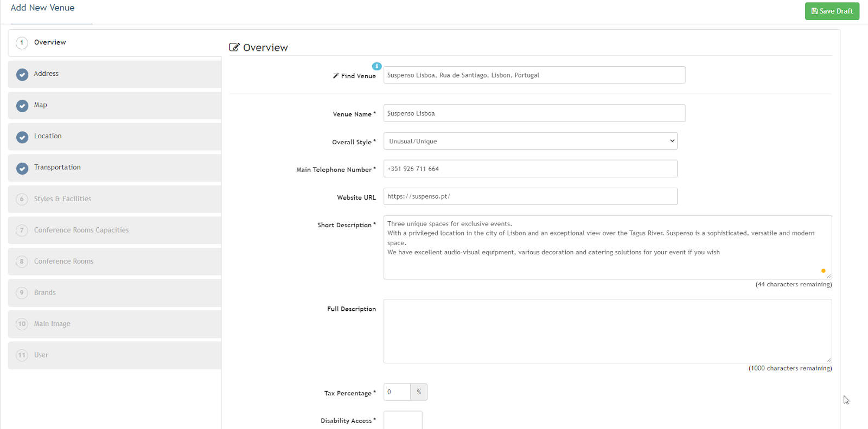Image resolution: width=868 pixels, height=429 pixels.
Task: Click the checkmark icon for the Location step
Action: coord(22,137)
